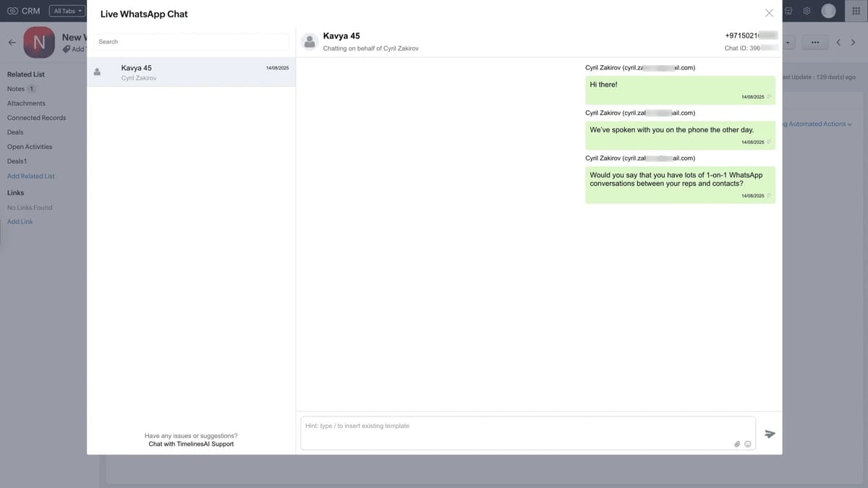Click Kavya 45's avatar in the chat header

click(307, 40)
